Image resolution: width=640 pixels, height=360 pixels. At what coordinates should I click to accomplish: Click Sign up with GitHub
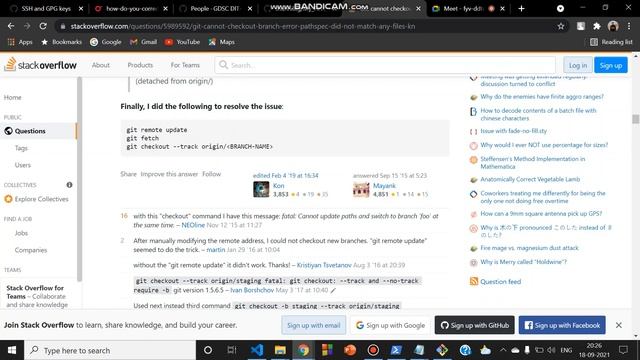tap(474, 325)
